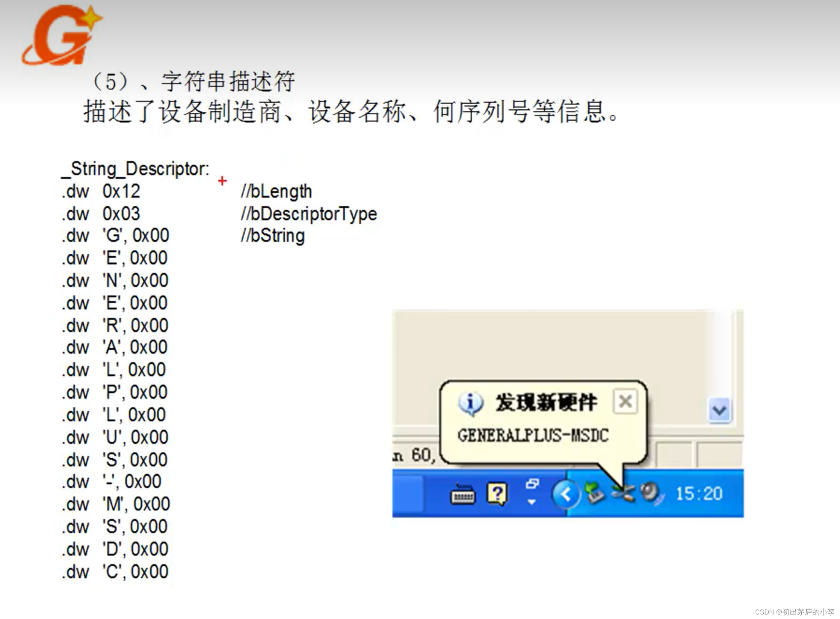Select the .dw 'A', 0x00 line
840x619 pixels.
115,347
